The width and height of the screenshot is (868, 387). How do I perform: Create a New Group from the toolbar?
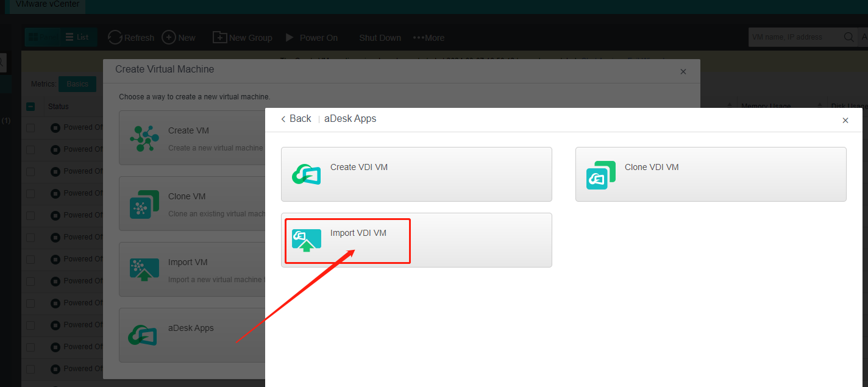click(243, 38)
